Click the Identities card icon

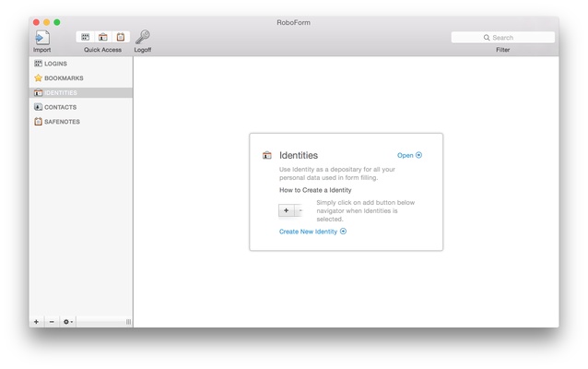point(267,155)
